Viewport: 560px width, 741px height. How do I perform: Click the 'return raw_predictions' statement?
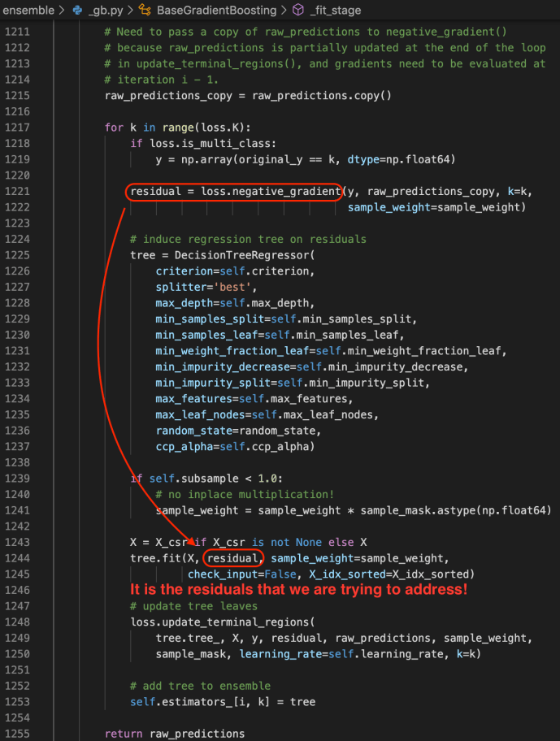175,734
